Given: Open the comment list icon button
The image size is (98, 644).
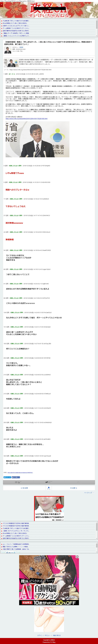Looking at the screenshot, I should 49,482.
